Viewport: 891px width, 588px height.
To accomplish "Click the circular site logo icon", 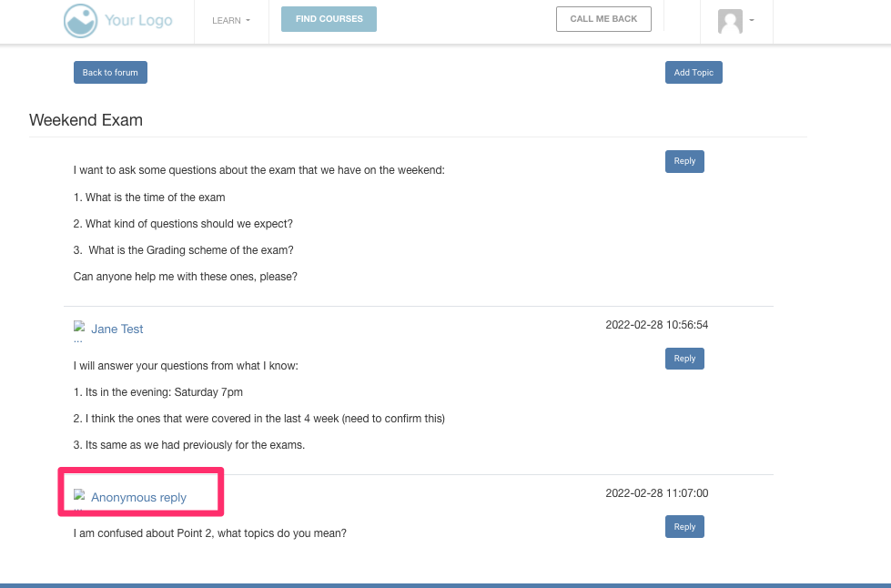I will point(80,20).
